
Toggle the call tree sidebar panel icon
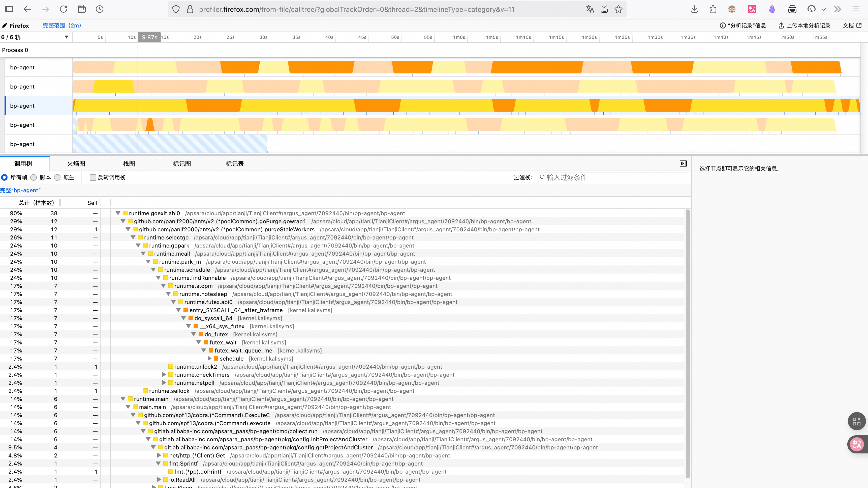(683, 164)
